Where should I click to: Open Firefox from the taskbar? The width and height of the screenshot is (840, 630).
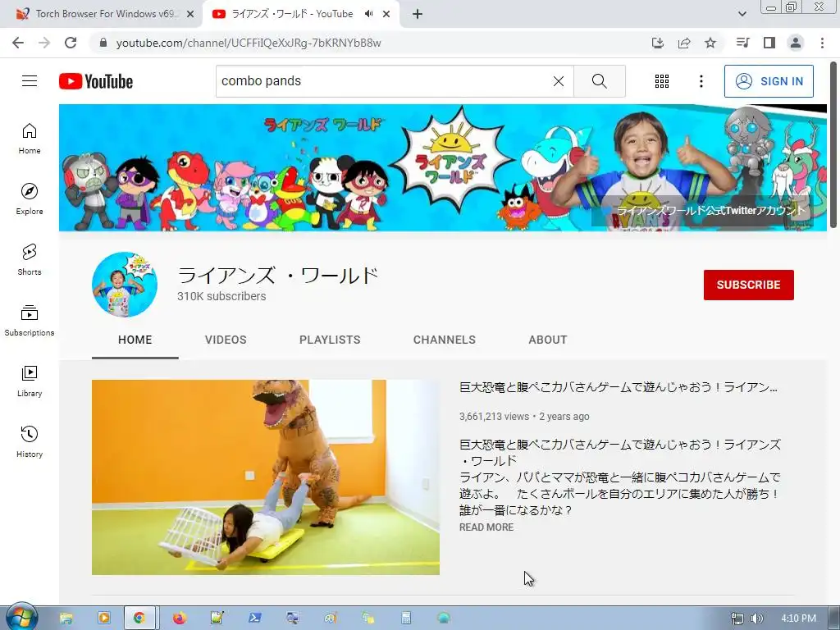pyautogui.click(x=180, y=619)
